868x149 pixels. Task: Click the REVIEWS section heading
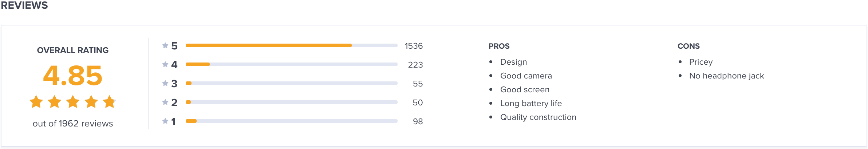(x=24, y=5)
